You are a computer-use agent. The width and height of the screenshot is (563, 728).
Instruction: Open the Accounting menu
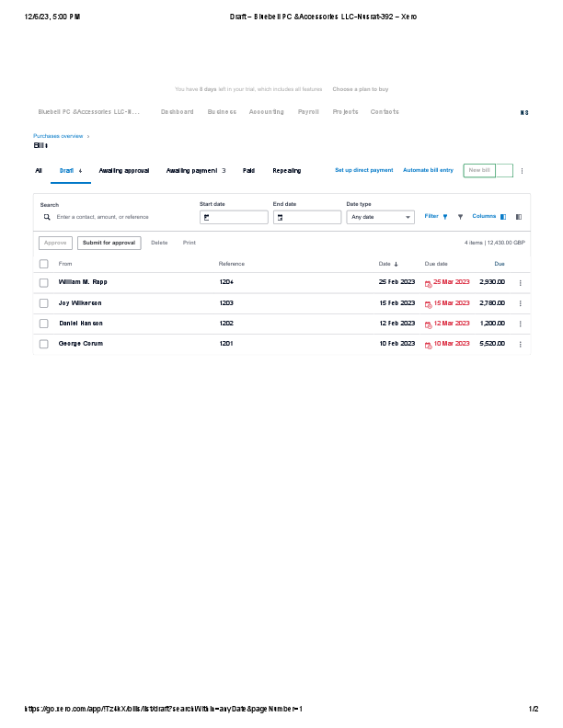tap(266, 112)
